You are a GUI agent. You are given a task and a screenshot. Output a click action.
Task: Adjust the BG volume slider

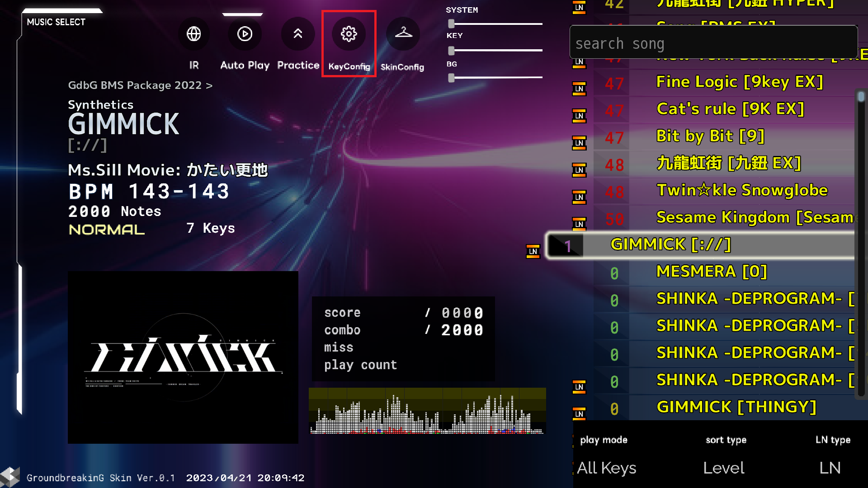[x=451, y=78]
